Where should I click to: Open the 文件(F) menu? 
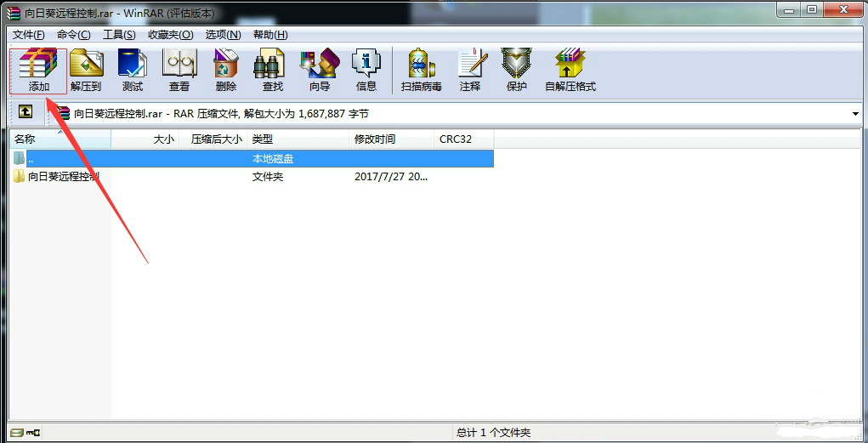pos(29,34)
